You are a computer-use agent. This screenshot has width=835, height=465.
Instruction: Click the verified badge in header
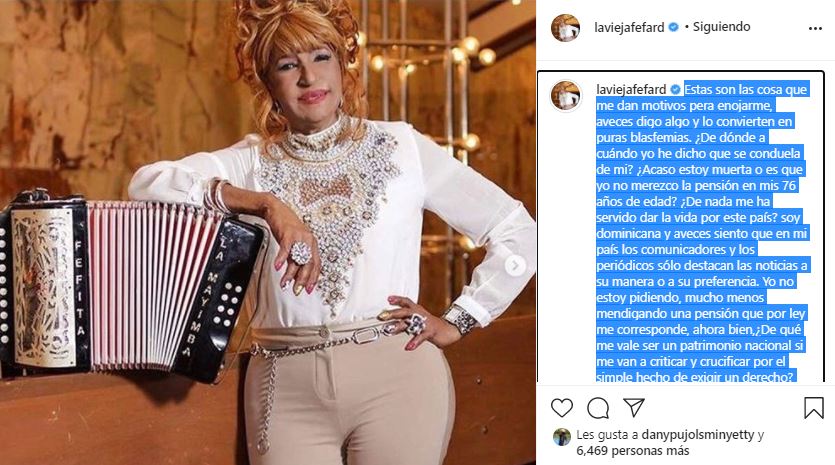pyautogui.click(x=674, y=27)
